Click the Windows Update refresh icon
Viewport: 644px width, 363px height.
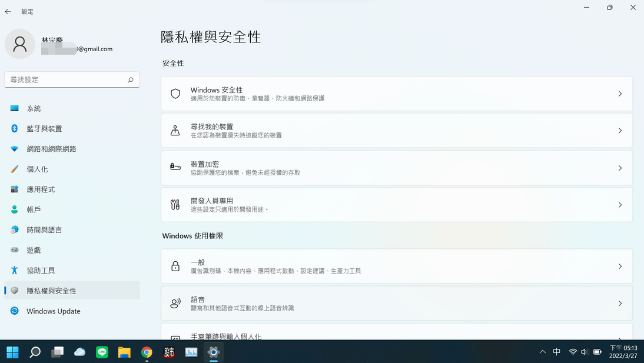click(14, 311)
